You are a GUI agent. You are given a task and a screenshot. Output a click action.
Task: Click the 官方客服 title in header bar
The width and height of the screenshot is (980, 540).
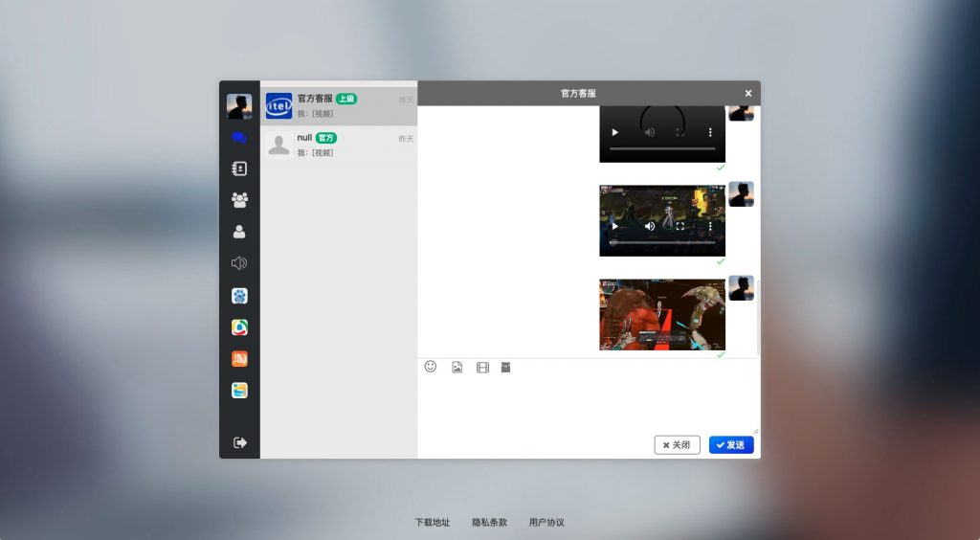[578, 93]
